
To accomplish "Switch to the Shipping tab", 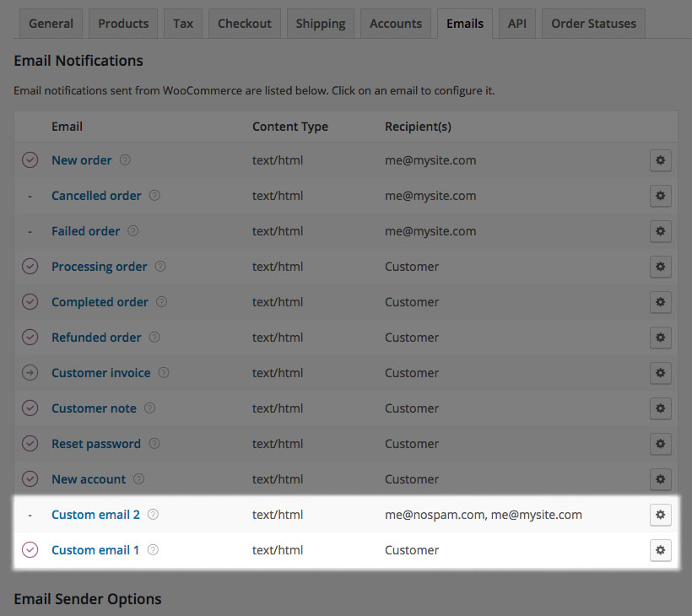I will point(320,23).
